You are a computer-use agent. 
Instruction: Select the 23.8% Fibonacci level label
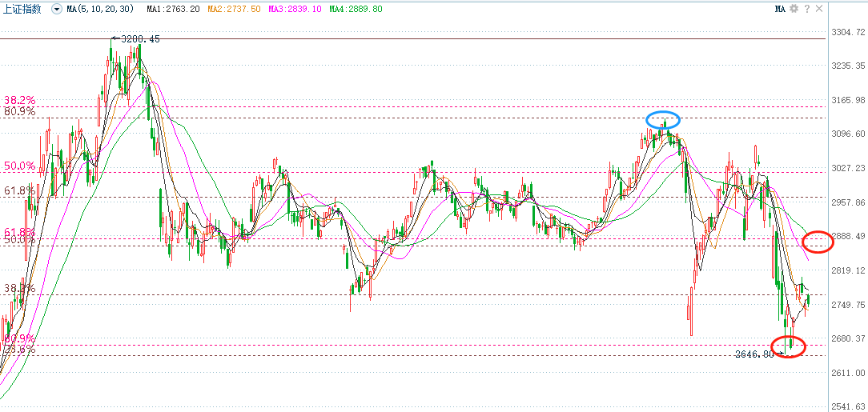(x=19, y=350)
